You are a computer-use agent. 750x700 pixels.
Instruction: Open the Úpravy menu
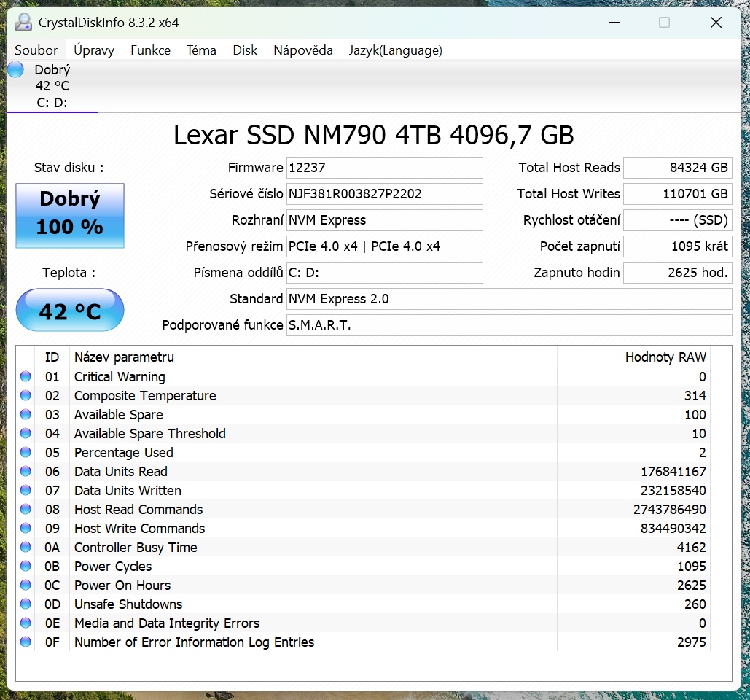click(94, 50)
